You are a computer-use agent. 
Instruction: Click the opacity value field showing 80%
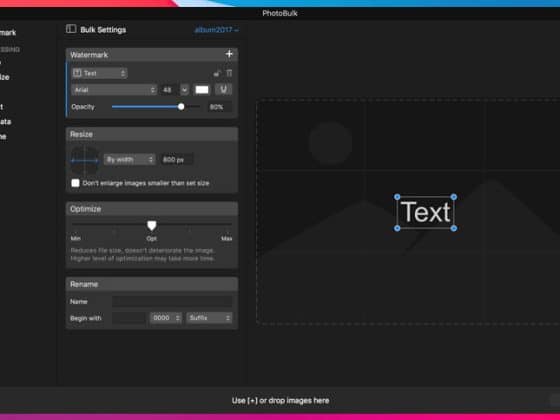click(219, 107)
